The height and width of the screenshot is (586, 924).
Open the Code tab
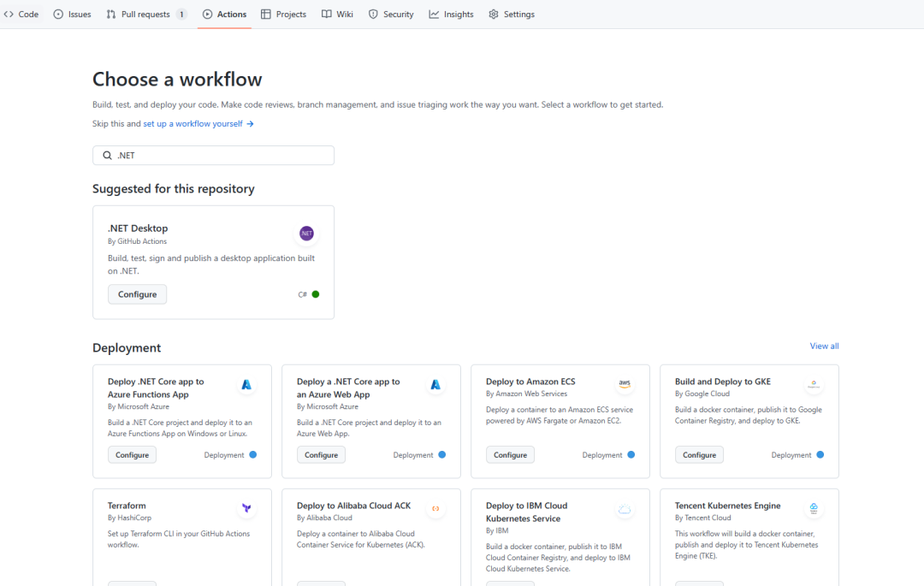[x=21, y=15]
